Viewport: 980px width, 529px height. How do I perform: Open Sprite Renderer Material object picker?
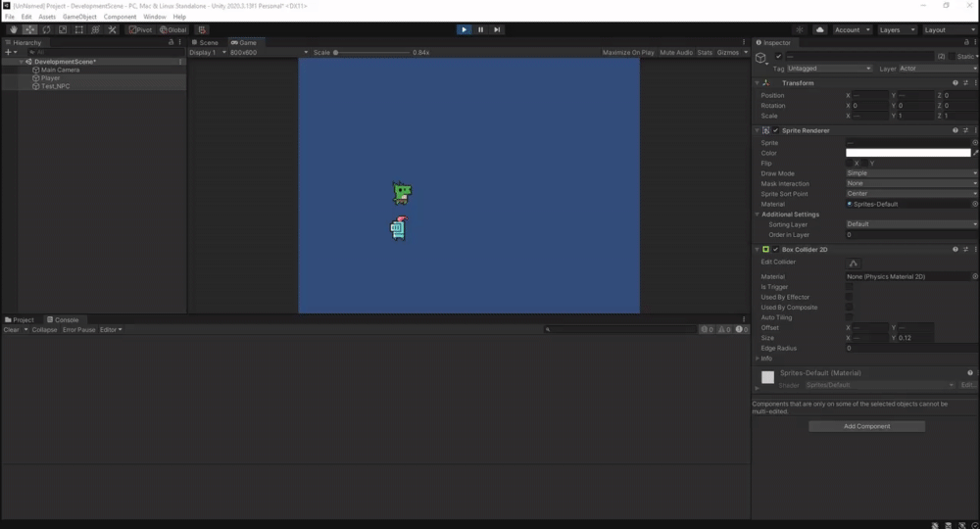(x=974, y=204)
